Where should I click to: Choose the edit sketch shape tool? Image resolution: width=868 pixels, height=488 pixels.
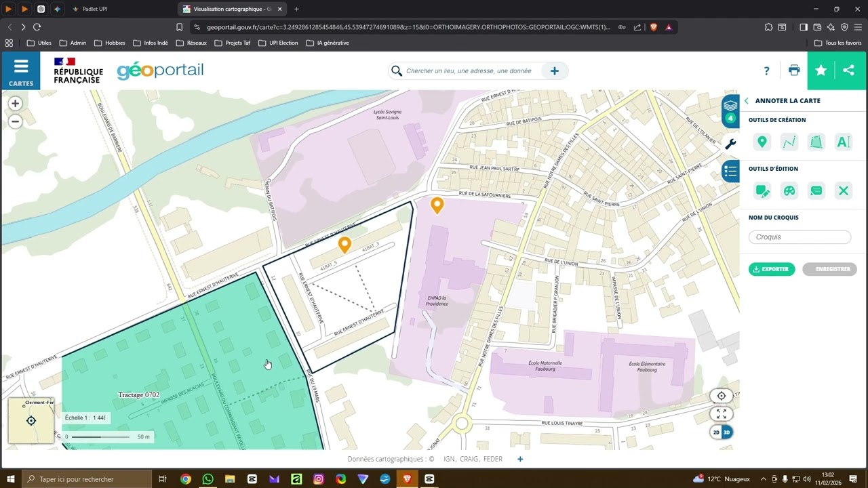click(762, 190)
